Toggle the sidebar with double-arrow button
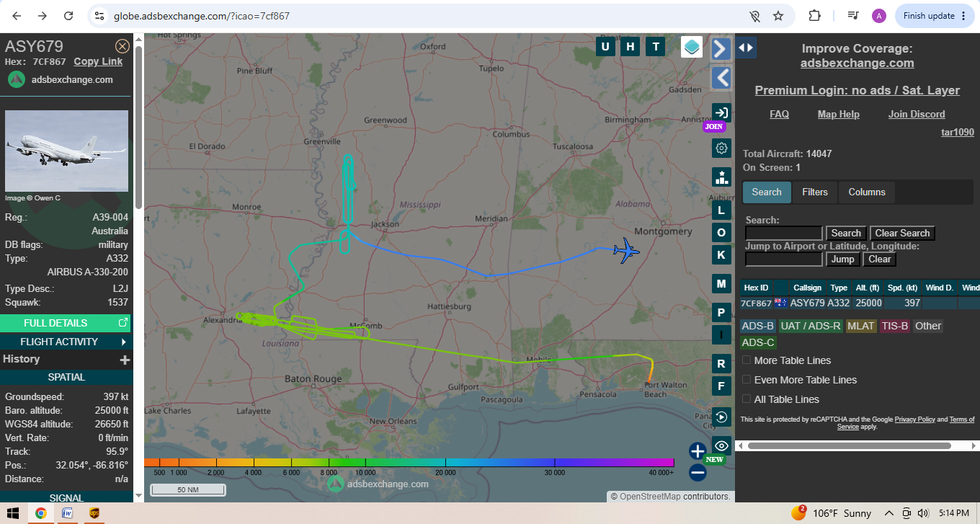Screen dimensions: 980x524 point(746,48)
